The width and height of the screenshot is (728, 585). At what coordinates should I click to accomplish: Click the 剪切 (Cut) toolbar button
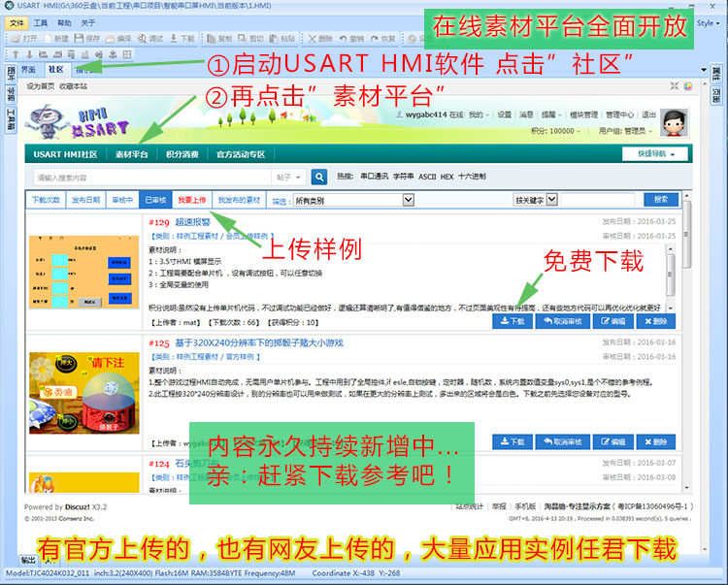[x=250, y=39]
